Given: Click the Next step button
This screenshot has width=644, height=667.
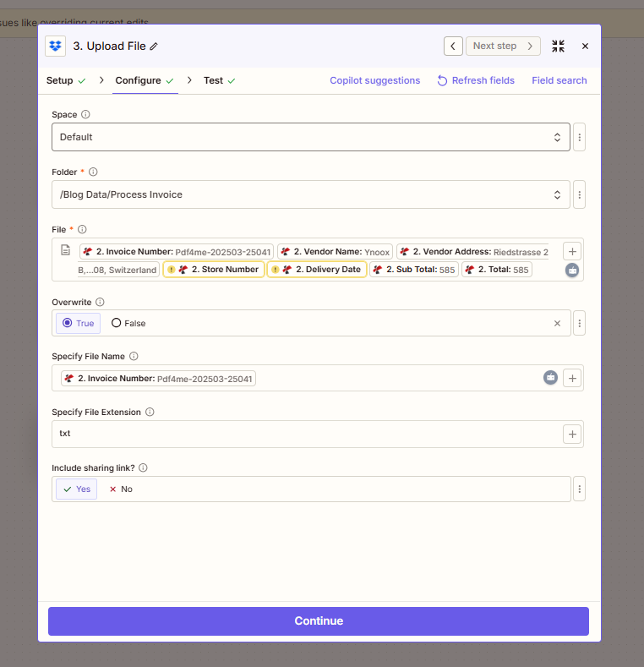Looking at the screenshot, I should [x=503, y=46].
